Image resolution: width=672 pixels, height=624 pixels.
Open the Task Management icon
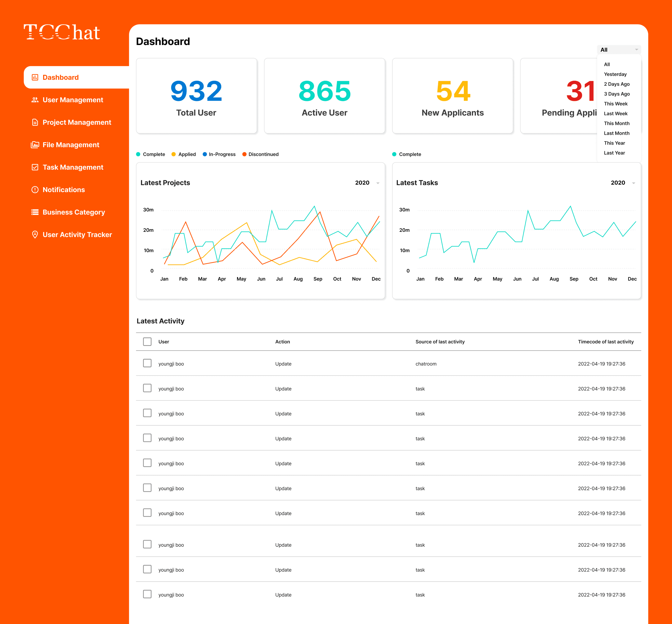click(35, 167)
